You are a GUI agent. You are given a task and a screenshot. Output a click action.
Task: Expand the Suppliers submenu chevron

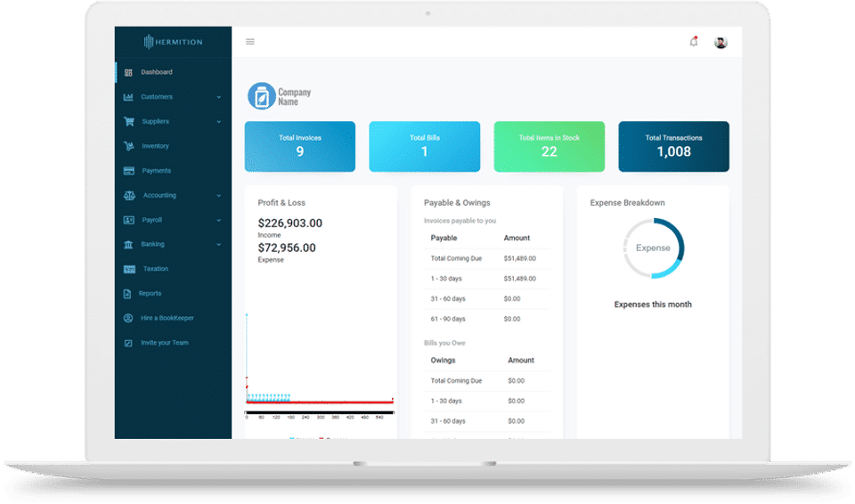[x=219, y=122]
